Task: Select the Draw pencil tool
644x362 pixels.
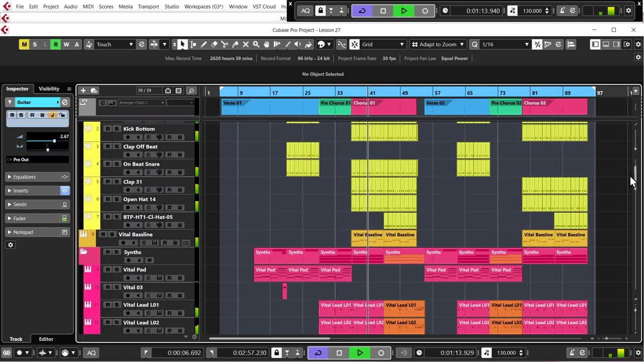Action: point(204,44)
